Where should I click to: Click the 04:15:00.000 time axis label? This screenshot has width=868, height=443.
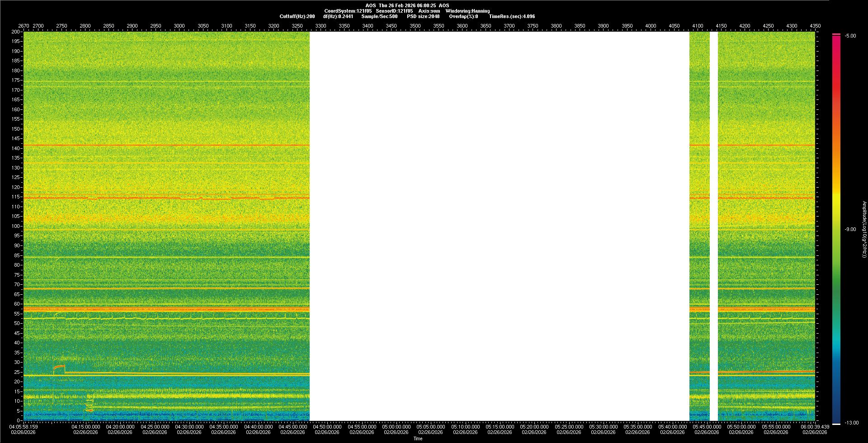[86, 426]
